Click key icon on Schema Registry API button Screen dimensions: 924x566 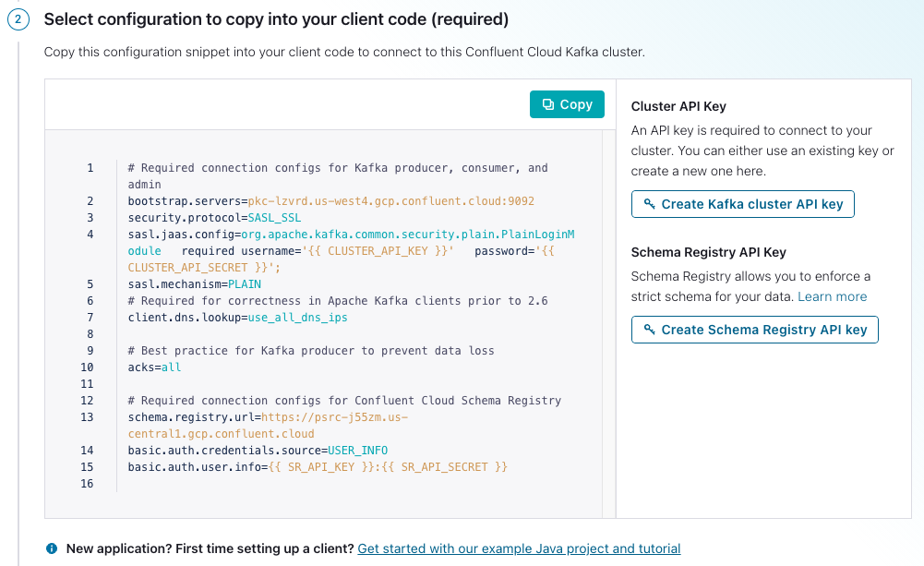point(650,330)
